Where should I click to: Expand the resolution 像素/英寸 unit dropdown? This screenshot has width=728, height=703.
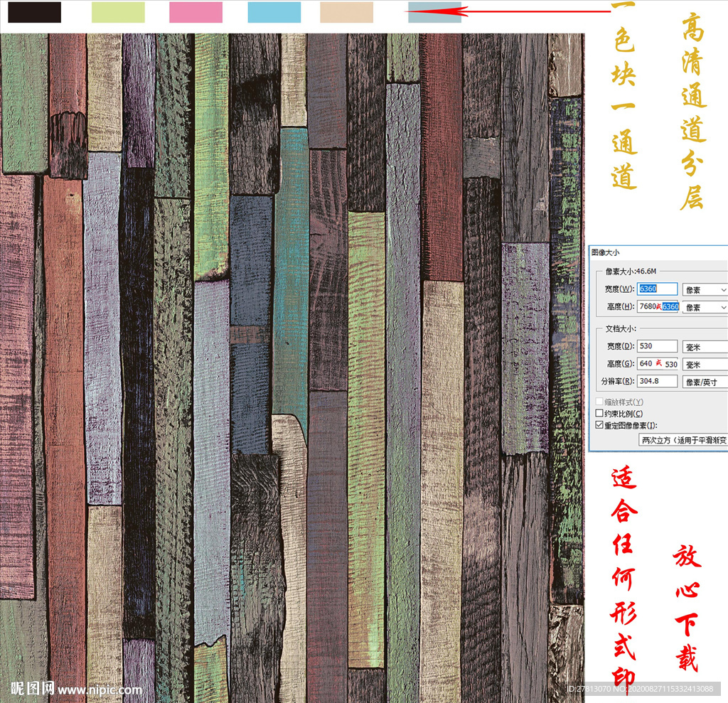pyautogui.click(x=704, y=382)
